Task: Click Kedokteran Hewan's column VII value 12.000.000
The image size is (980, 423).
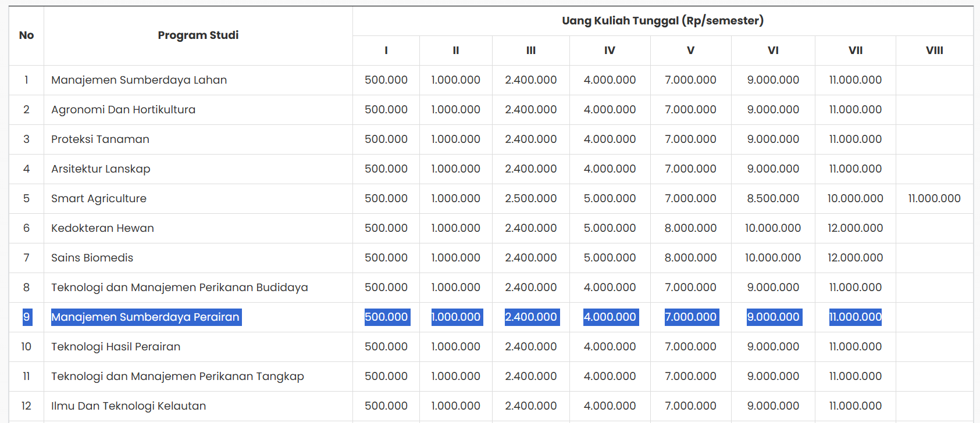Action: [x=855, y=228]
